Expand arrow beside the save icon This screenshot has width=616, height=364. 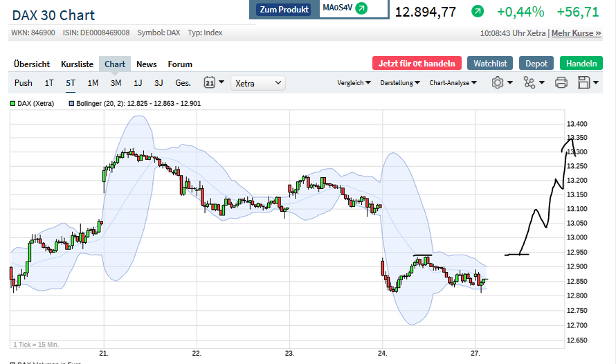596,82
